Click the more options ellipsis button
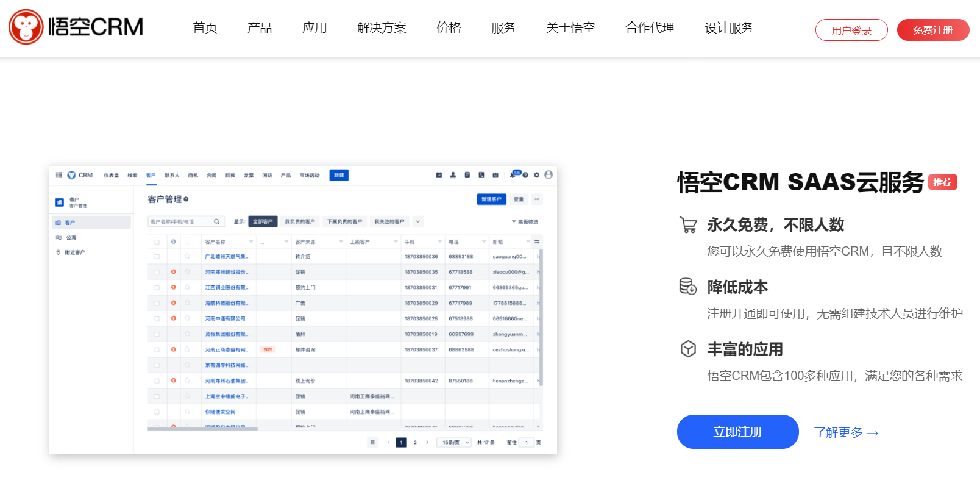The width and height of the screenshot is (980, 497). click(537, 199)
